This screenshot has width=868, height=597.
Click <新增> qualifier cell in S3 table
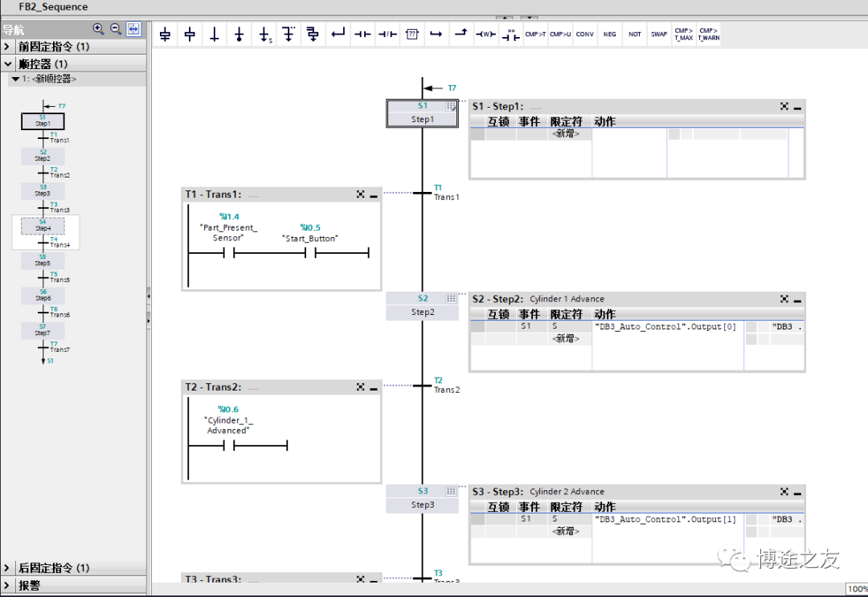pos(565,531)
